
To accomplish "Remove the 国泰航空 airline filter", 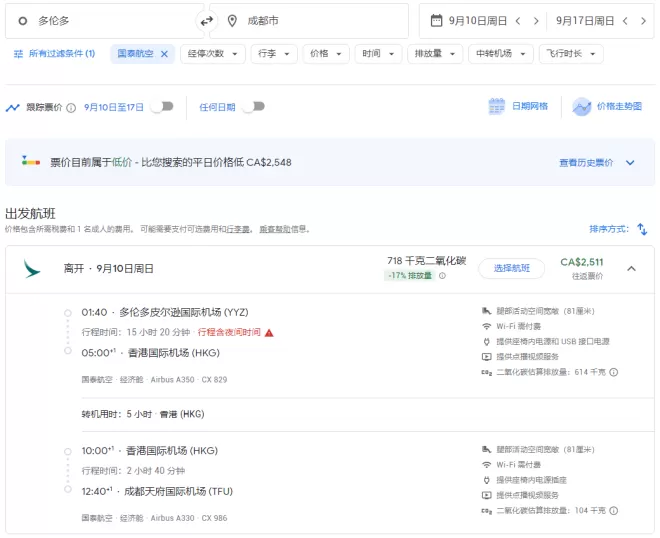I will pyautogui.click(x=165, y=54).
